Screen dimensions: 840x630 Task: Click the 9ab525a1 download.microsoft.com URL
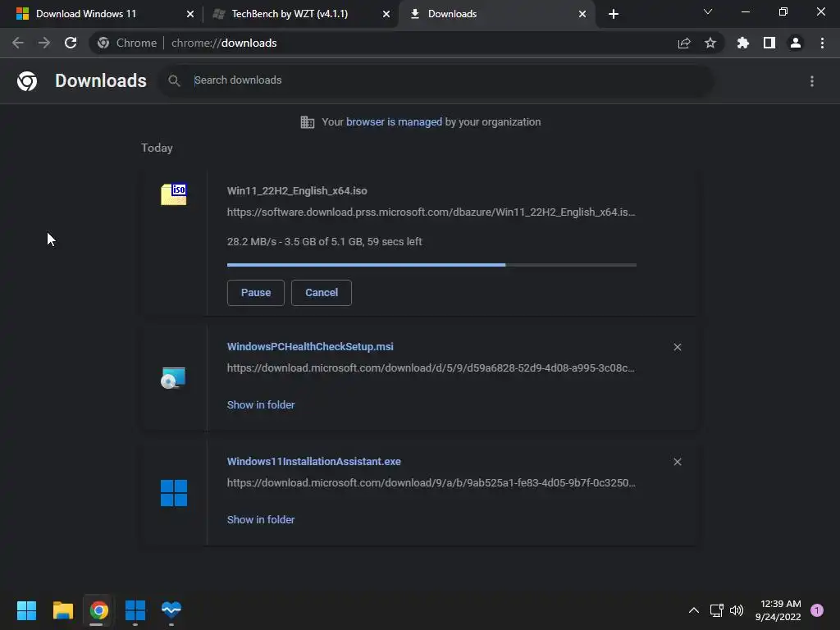click(x=431, y=482)
